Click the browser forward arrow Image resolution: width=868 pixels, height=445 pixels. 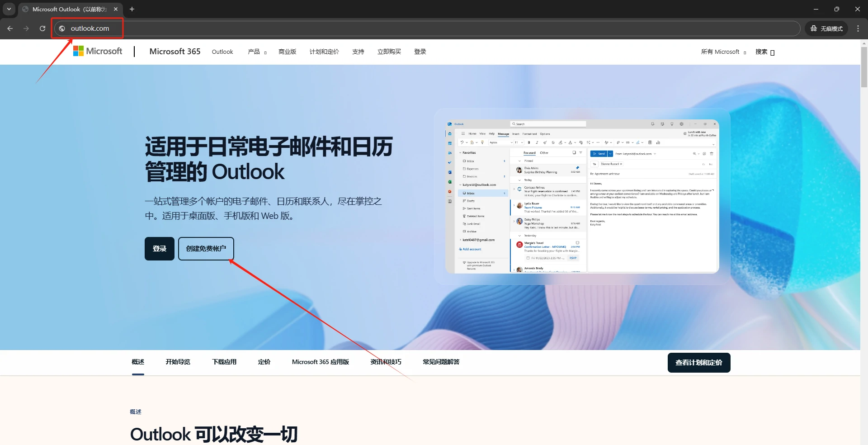click(26, 28)
